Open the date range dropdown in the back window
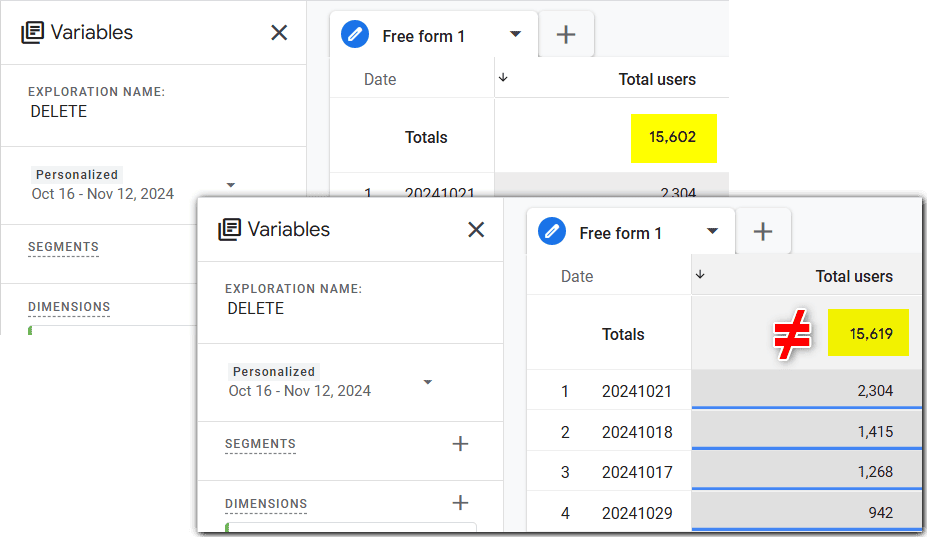 pos(231,185)
